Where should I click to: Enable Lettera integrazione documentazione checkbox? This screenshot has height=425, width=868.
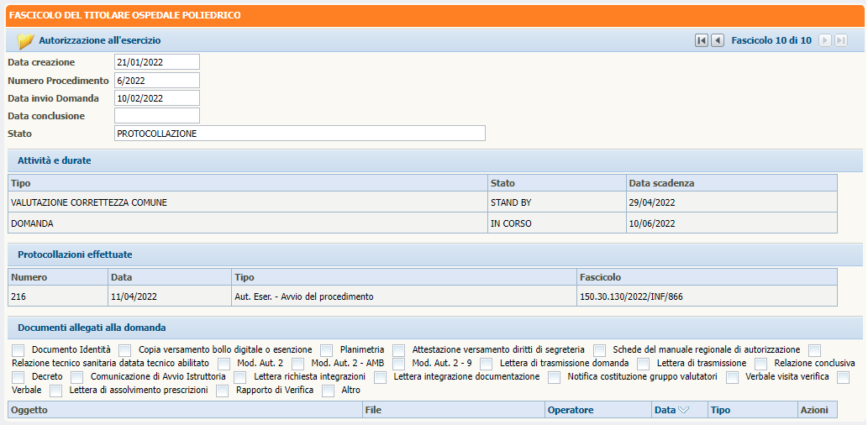(x=381, y=377)
